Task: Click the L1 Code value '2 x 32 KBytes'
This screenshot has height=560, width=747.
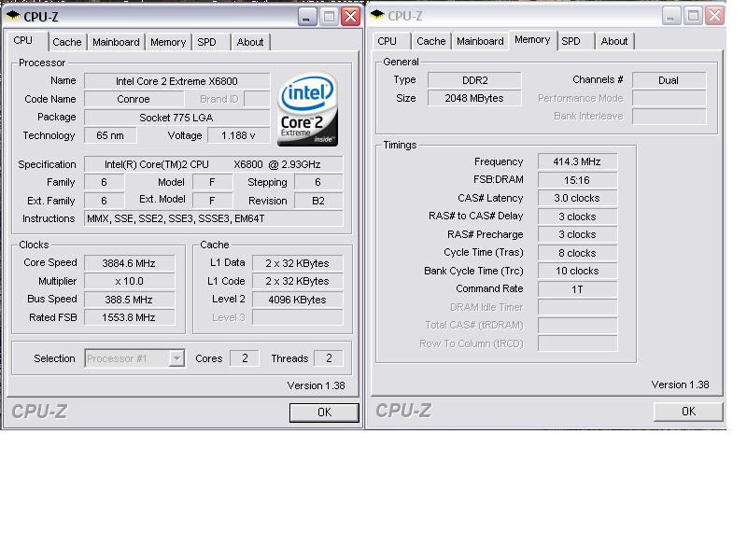Action: tap(297, 281)
